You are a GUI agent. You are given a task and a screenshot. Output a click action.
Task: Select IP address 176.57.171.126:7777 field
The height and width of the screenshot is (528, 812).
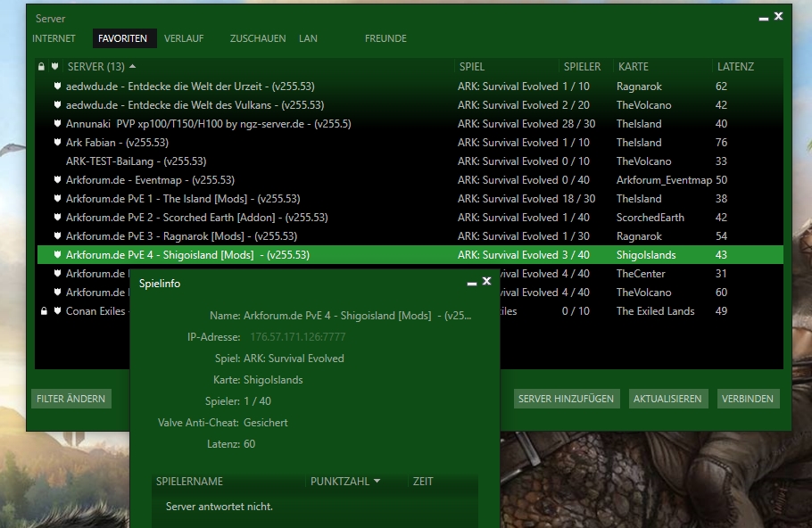pyautogui.click(x=298, y=337)
